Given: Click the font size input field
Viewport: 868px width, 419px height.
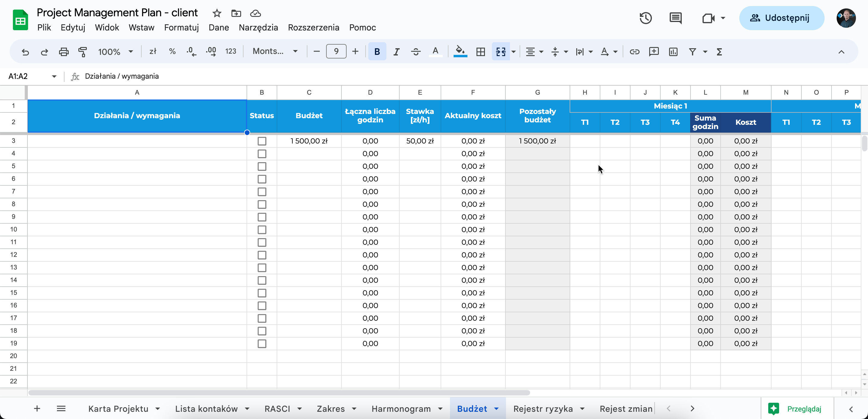Looking at the screenshot, I should tap(336, 51).
